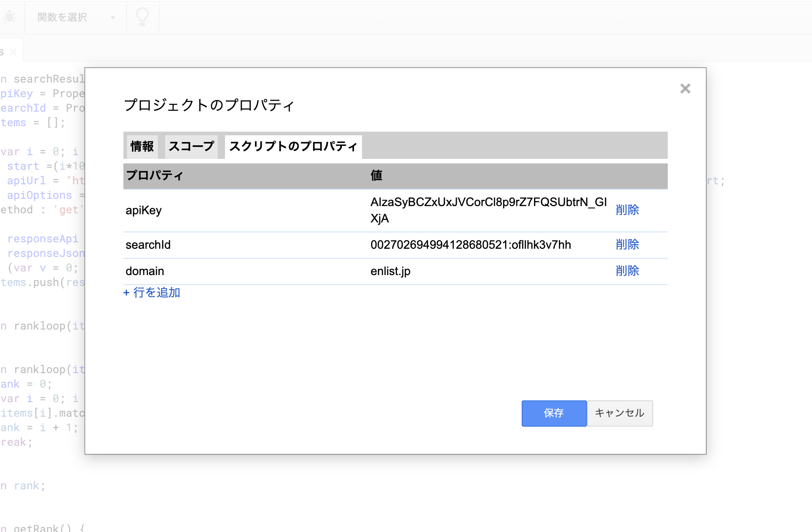Click the lightbulb suggestions icon

point(142,17)
